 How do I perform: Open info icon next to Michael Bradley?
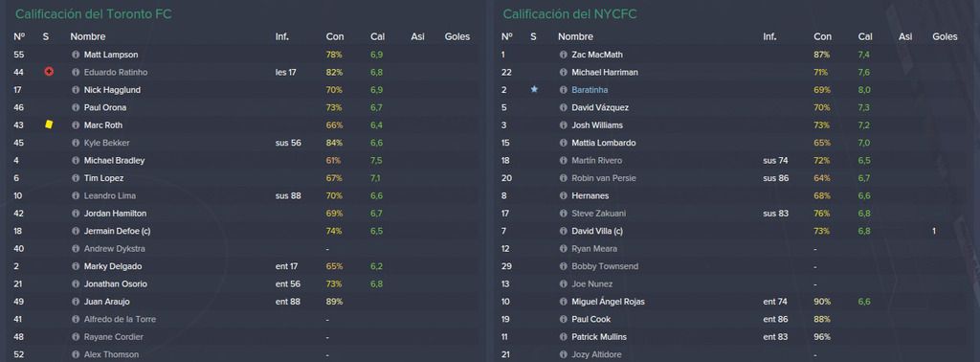pos(76,161)
